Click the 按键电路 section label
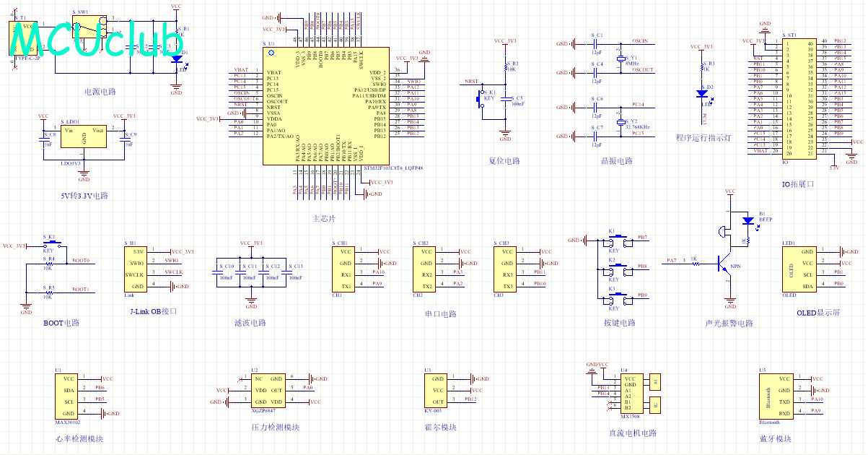868x455 pixels. [620, 323]
